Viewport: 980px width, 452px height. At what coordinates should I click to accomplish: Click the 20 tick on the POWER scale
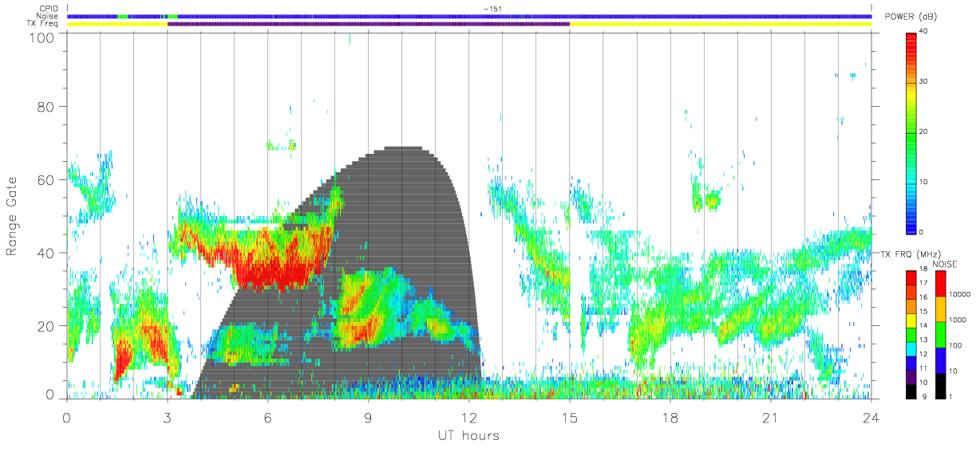point(923,132)
